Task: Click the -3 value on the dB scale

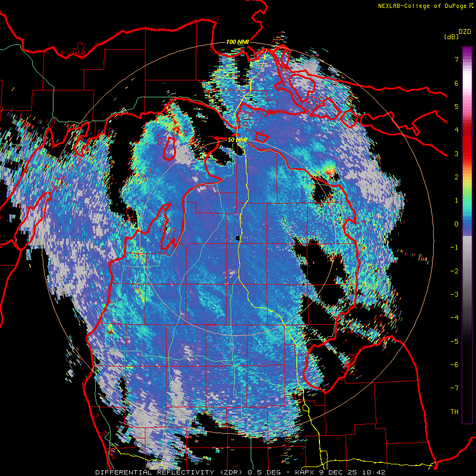Action: tap(454, 295)
